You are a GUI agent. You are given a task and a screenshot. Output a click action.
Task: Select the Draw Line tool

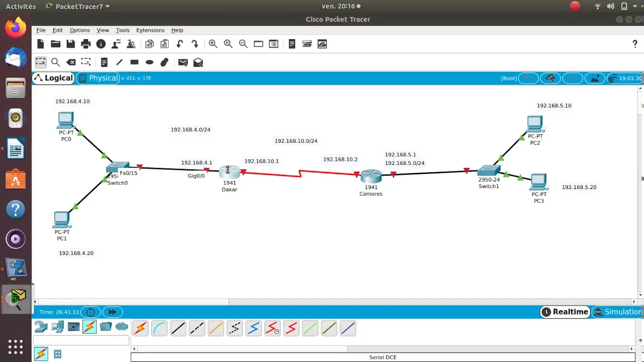click(x=119, y=62)
